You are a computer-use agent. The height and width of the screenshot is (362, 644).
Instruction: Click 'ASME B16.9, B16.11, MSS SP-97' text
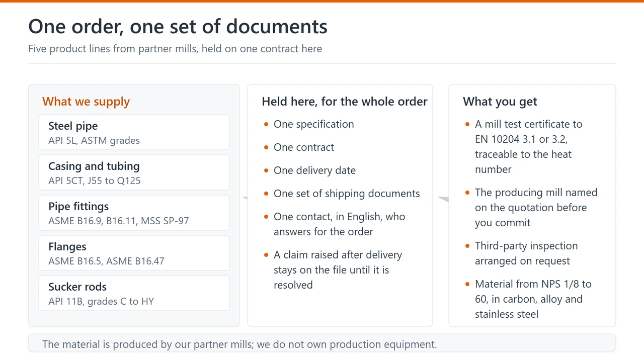click(x=119, y=221)
